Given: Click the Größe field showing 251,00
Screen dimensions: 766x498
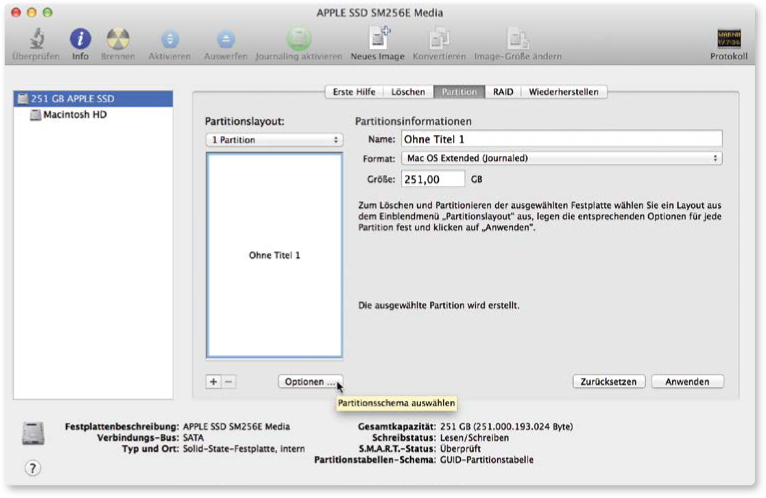Looking at the screenshot, I should [x=433, y=179].
